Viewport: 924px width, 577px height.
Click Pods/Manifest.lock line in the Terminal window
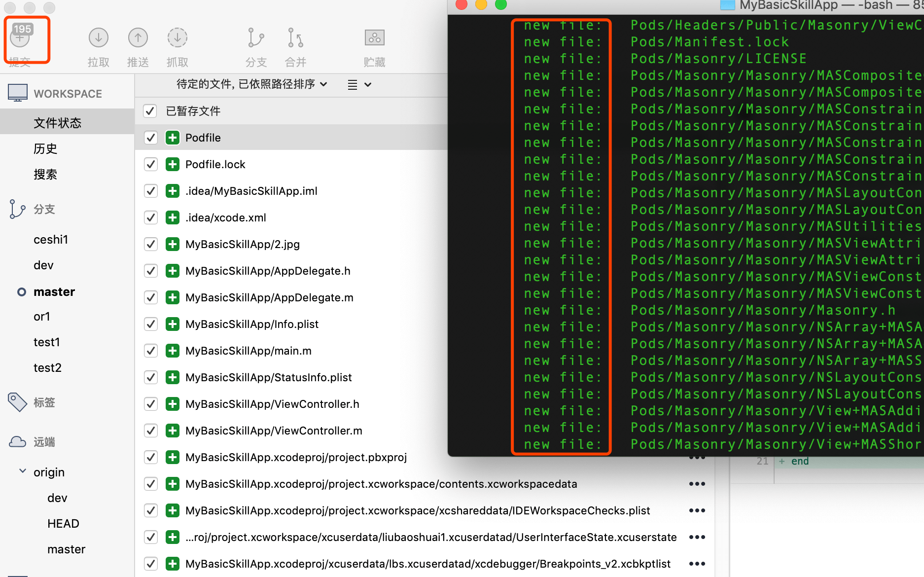pos(710,42)
